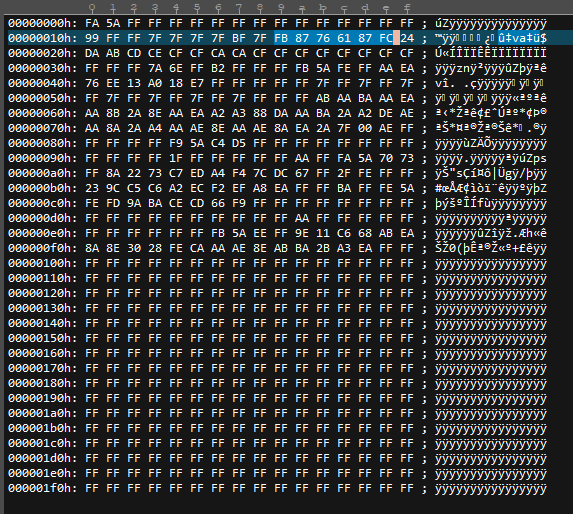Click byte 1F in row 00000090h
Viewport: 573px width, 514px height.
176,158
